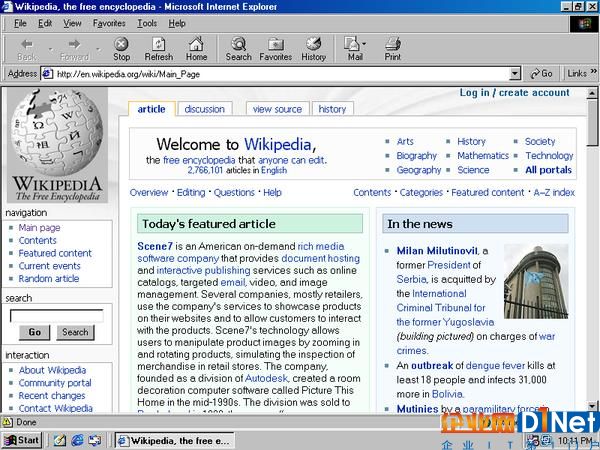Click Wikipedia window button in taskbar
Screen dimensions: 600x450
(x=174, y=440)
